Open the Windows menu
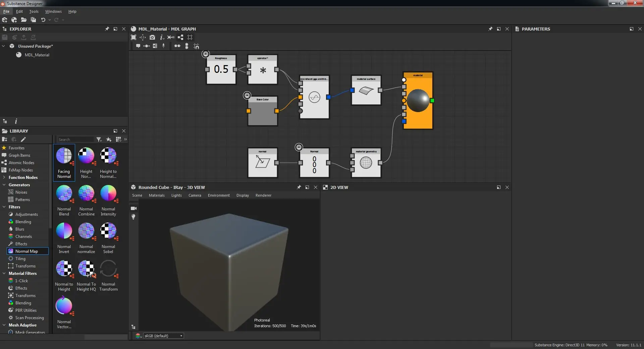This screenshot has width=644, height=349. click(53, 11)
